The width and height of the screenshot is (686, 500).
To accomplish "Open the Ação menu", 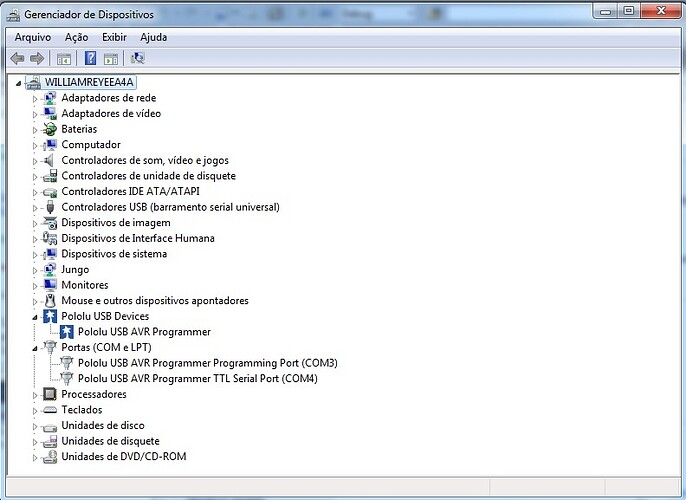I will (76, 37).
